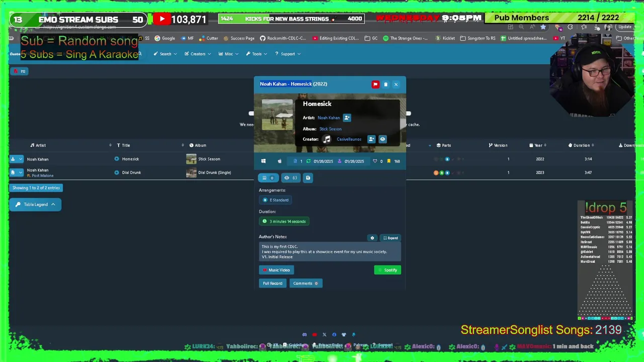
Task: Click the music note creator avatar
Action: pos(327,139)
